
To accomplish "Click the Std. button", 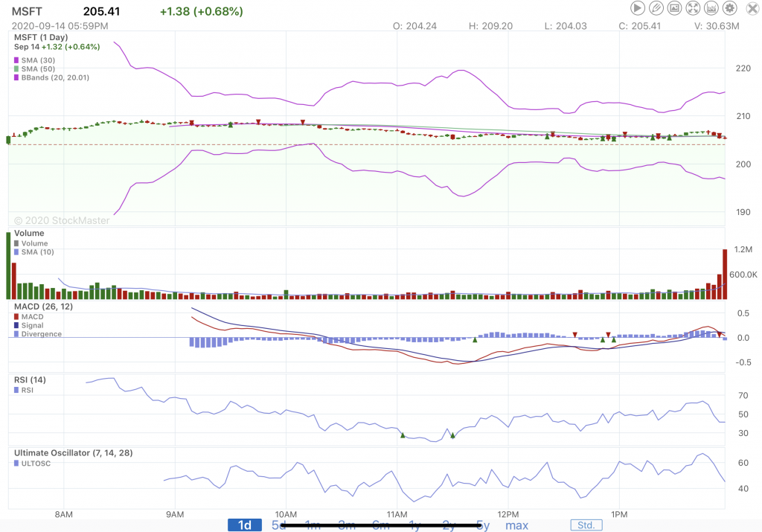I will [586, 525].
